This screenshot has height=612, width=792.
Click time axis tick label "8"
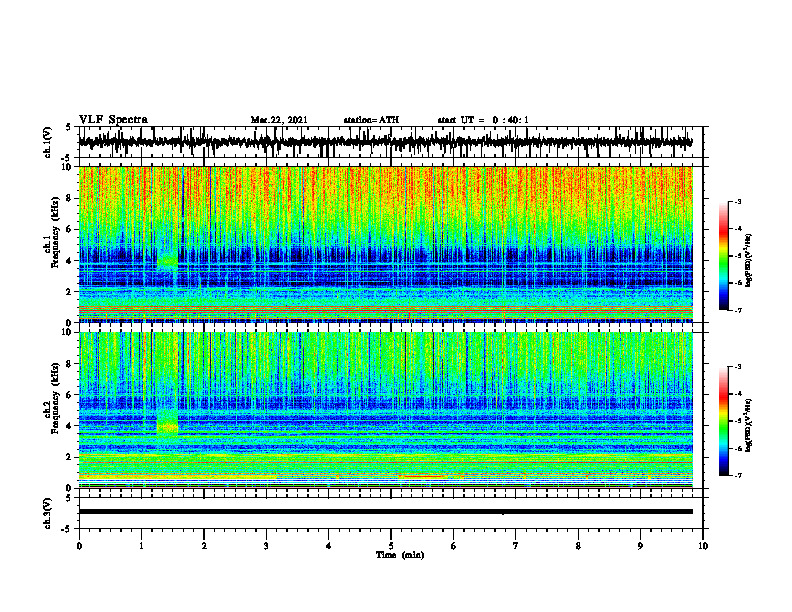(578, 546)
